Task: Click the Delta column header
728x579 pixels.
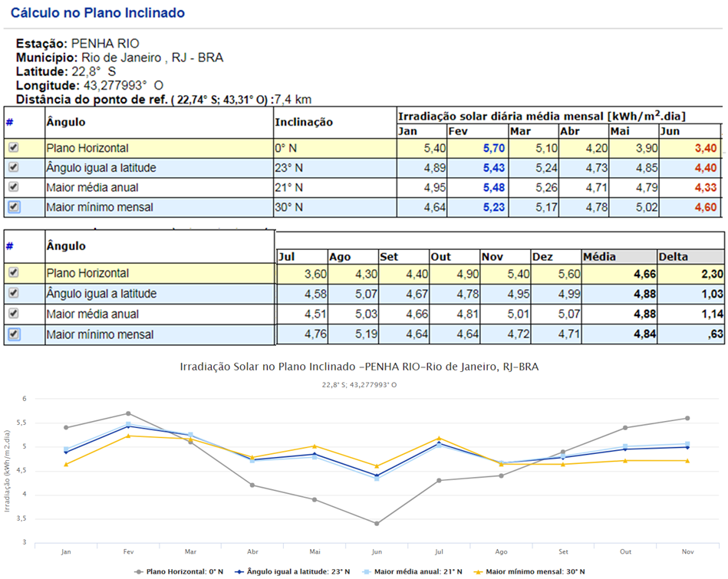Action: point(673,257)
